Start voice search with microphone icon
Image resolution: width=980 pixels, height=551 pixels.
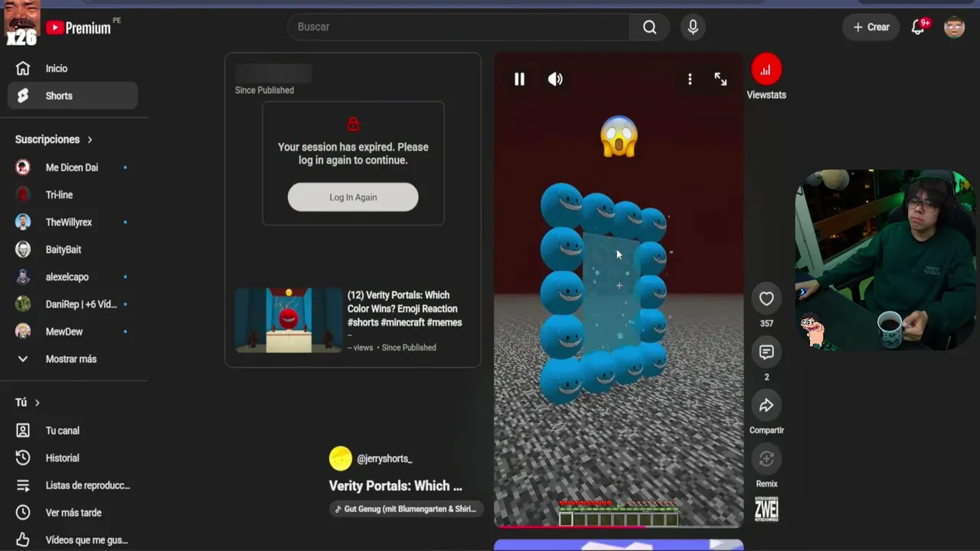(693, 28)
